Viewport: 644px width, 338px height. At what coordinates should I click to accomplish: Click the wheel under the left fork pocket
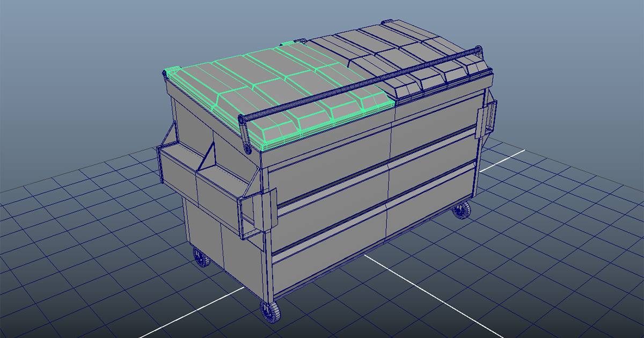pyautogui.click(x=201, y=258)
